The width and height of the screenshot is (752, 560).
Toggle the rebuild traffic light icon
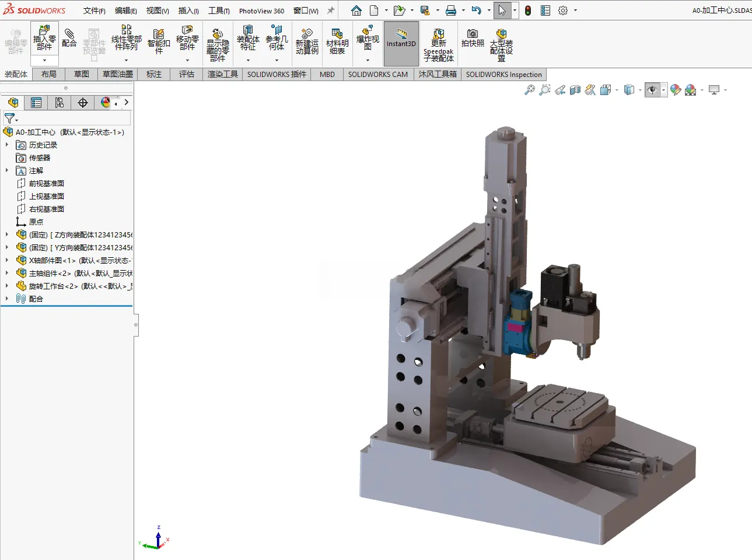pyautogui.click(x=528, y=10)
